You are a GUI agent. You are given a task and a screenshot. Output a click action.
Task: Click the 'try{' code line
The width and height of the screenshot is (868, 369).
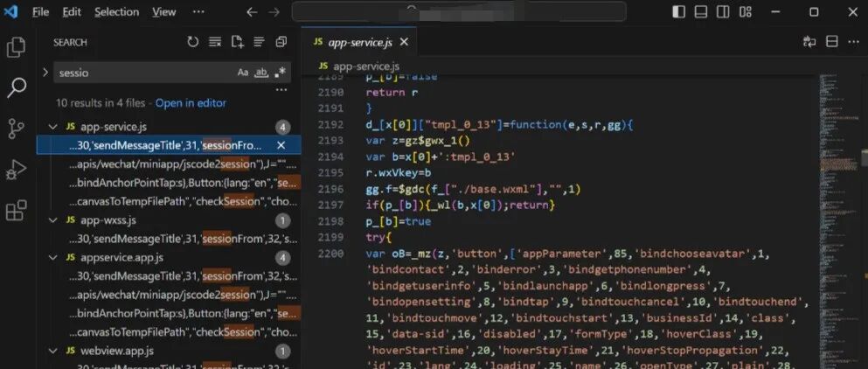379,238
